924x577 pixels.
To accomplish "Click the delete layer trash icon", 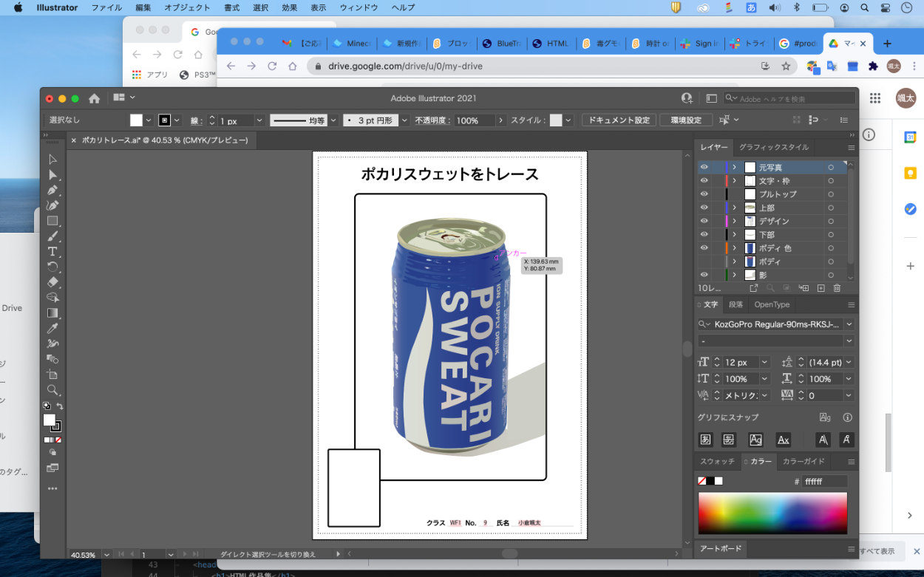I will pos(837,288).
